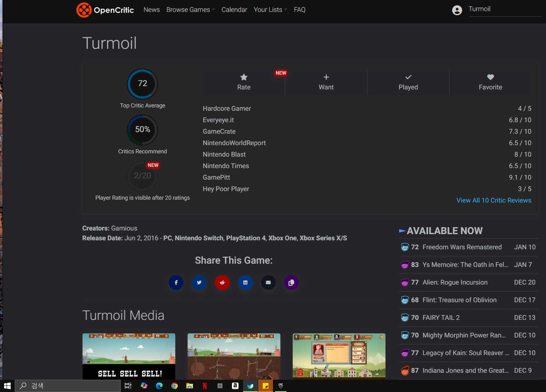The width and height of the screenshot is (546, 392).
Task: Click the Windows Start button
Action: (x=7, y=386)
